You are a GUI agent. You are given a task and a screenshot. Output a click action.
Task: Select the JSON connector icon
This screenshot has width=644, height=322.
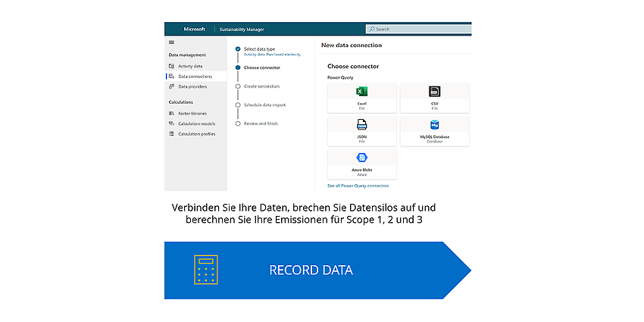point(362,124)
